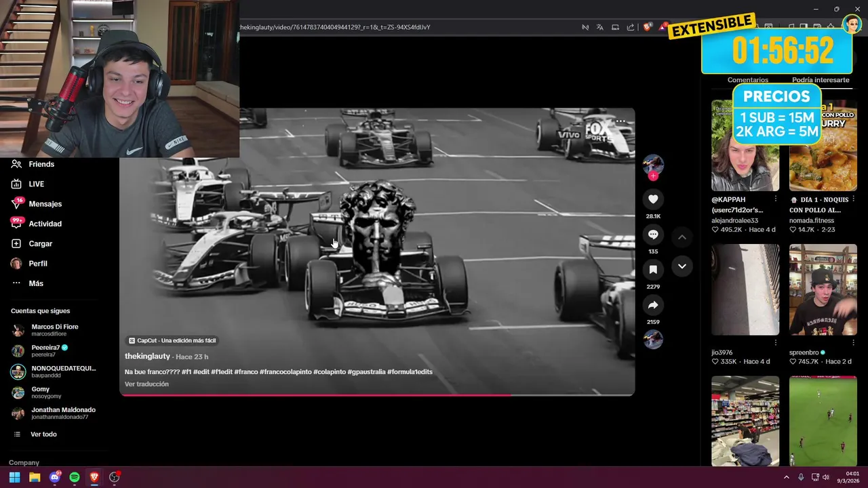The width and height of the screenshot is (868, 488).
Task: Click the #formula1edits hashtag
Action: [410, 371]
